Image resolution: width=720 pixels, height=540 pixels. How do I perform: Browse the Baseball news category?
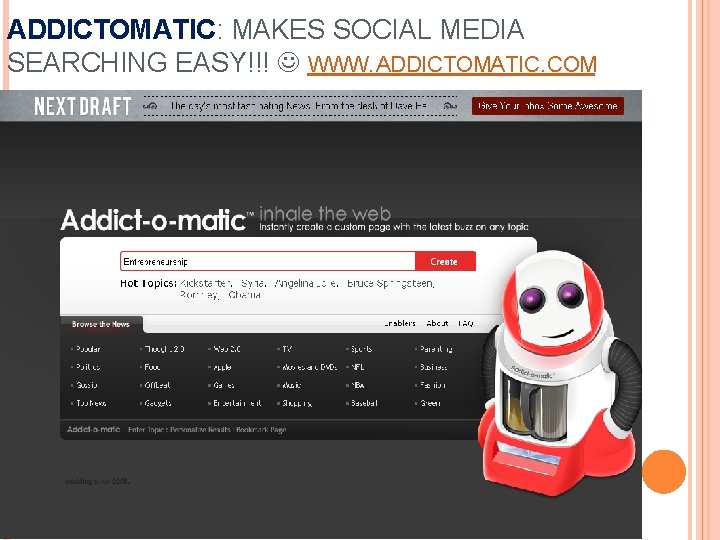364,403
